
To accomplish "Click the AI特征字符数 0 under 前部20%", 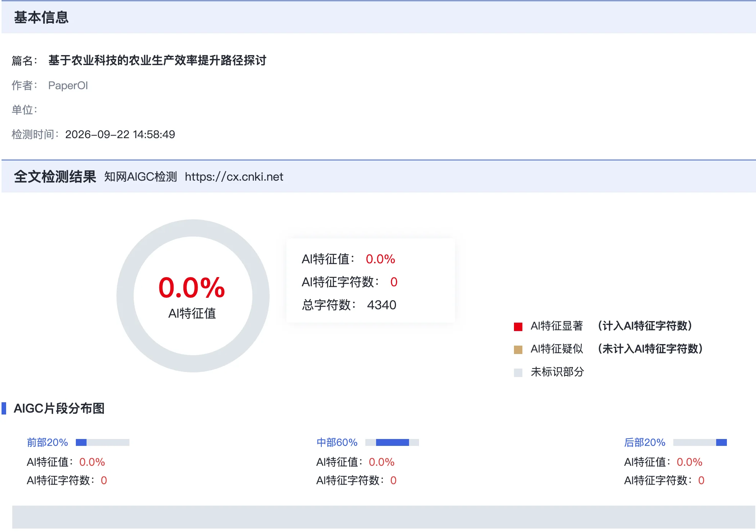I will [104, 480].
